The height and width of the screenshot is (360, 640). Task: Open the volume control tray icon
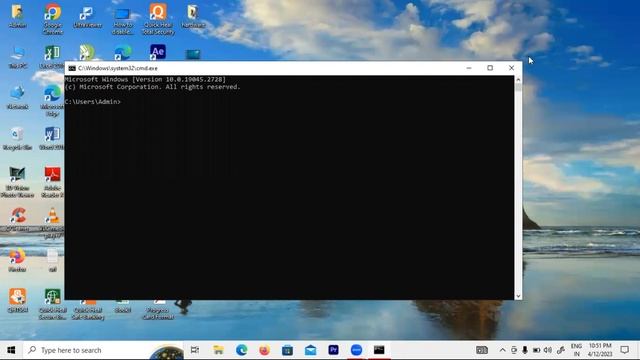[548, 350]
